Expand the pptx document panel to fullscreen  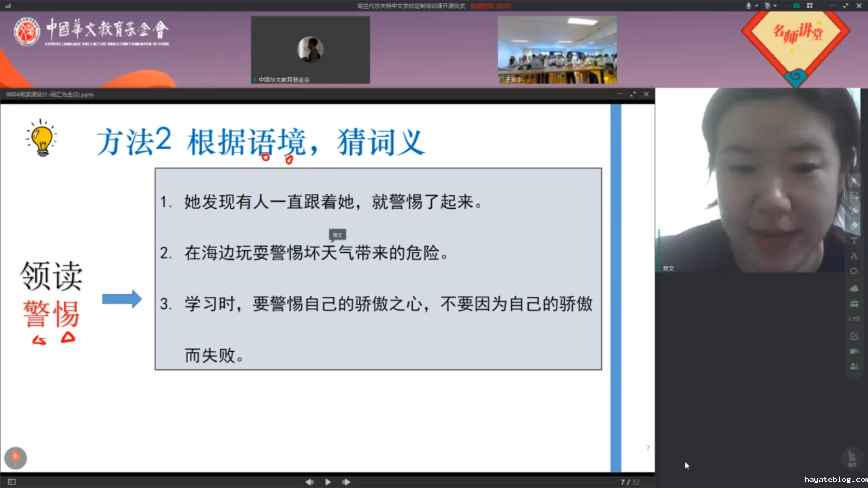click(633, 94)
